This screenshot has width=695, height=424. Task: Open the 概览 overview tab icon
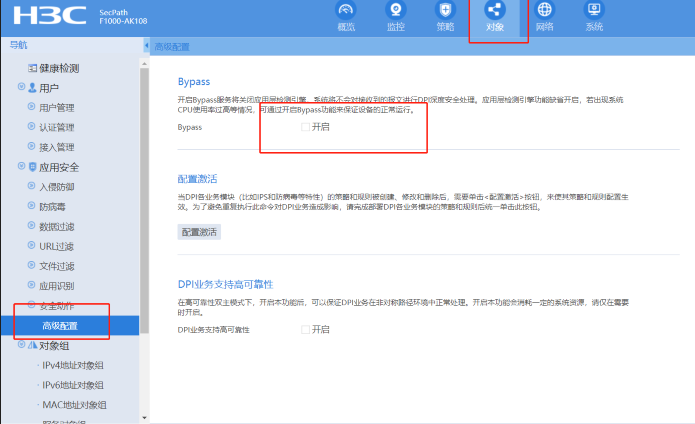click(x=346, y=10)
